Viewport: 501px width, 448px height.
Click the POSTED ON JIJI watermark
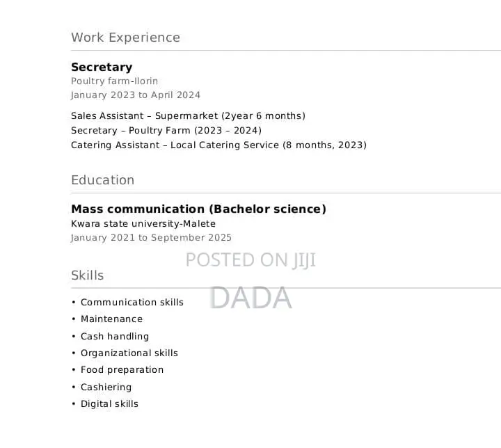[x=250, y=259]
